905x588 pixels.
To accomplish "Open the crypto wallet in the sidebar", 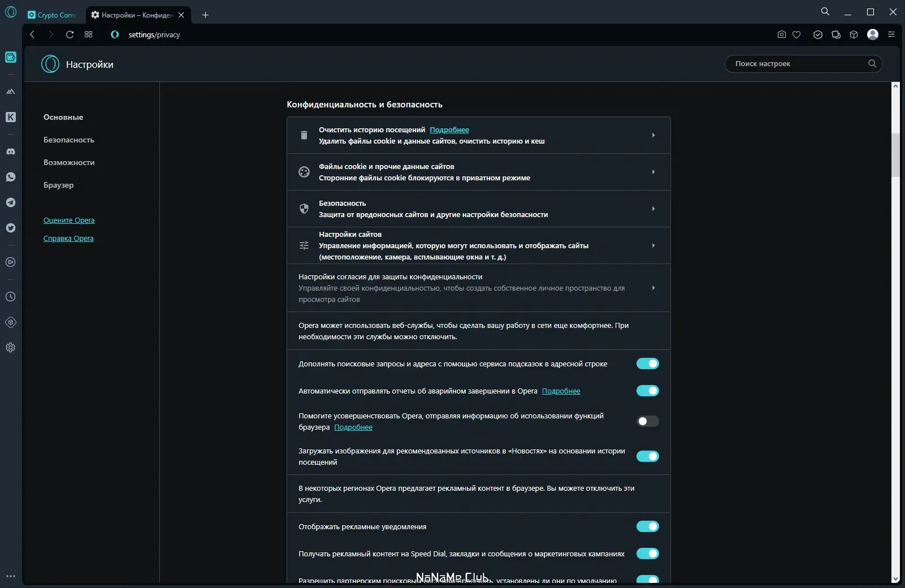I will click(11, 57).
